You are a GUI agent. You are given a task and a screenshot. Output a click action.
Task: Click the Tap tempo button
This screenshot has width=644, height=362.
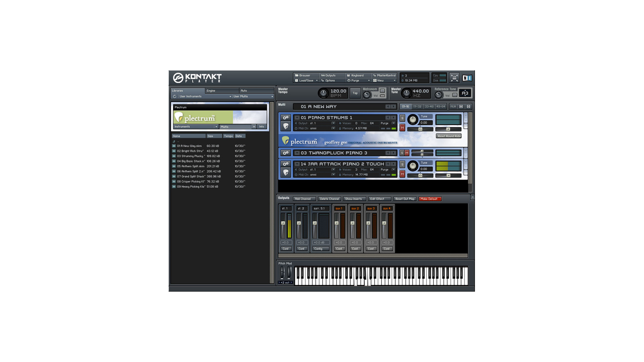355,93
